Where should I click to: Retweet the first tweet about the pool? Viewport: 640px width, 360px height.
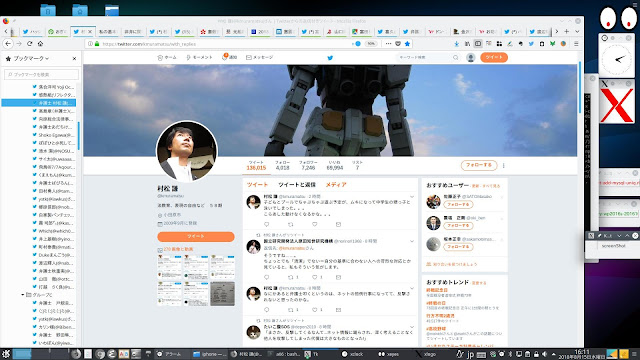291,224
